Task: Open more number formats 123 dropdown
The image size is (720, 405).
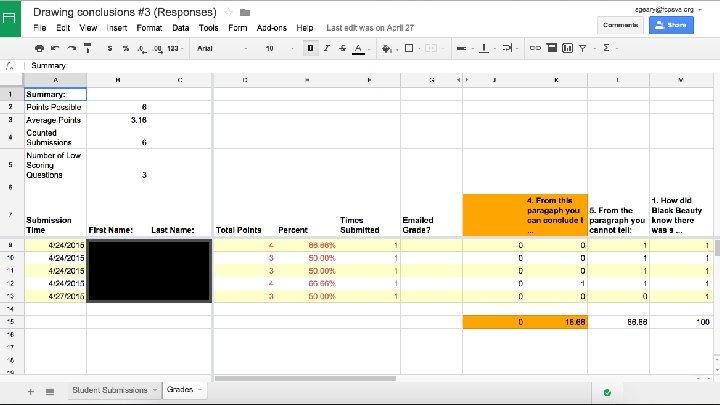Action: point(175,48)
